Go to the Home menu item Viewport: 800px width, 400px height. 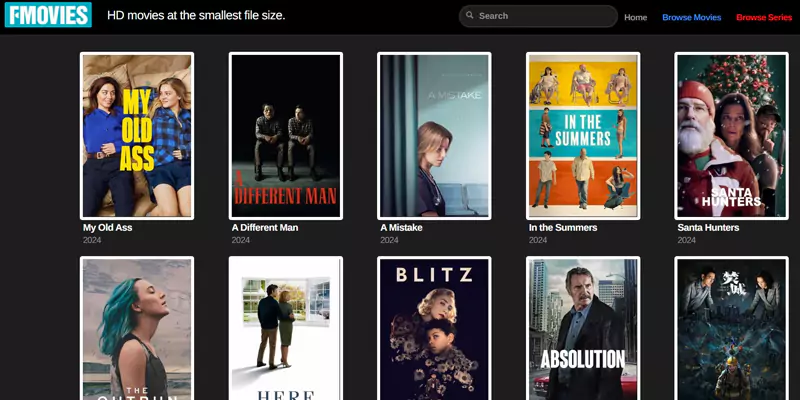click(635, 17)
